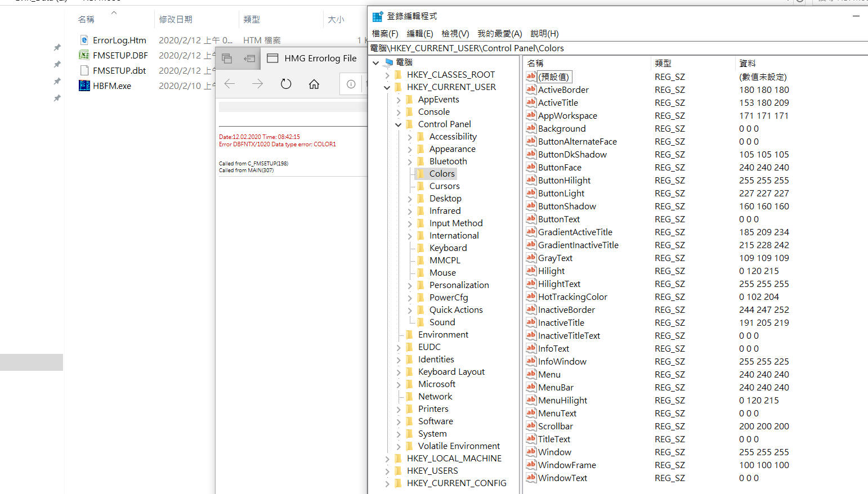Click the set-tabs-aside icon in browser
The width and height of the screenshot is (868, 494).
pyautogui.click(x=249, y=58)
